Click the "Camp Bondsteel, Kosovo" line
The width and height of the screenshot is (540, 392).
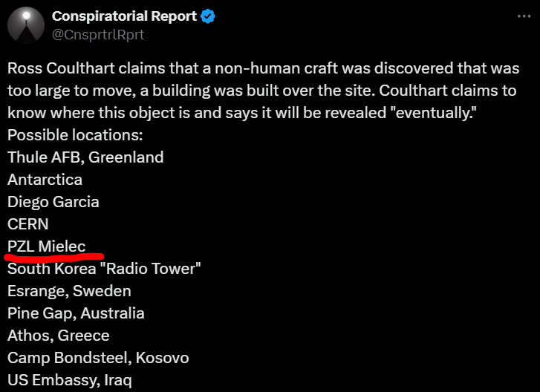[98, 358]
